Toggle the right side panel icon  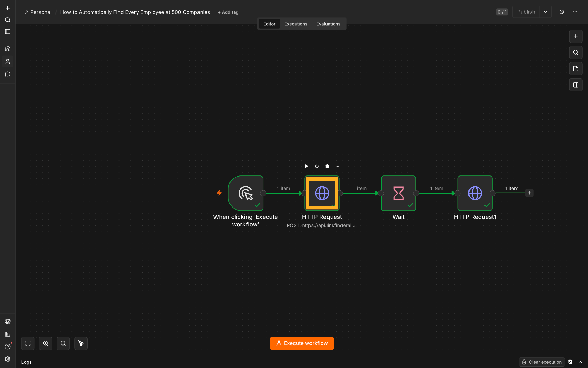pos(576,85)
